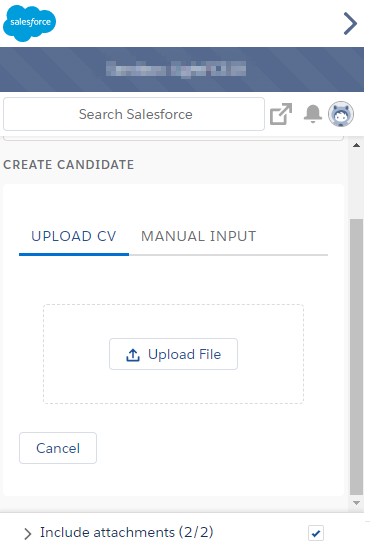This screenshot has height=550, width=370.
Task: Open the user profile avatar
Action: coord(341,114)
